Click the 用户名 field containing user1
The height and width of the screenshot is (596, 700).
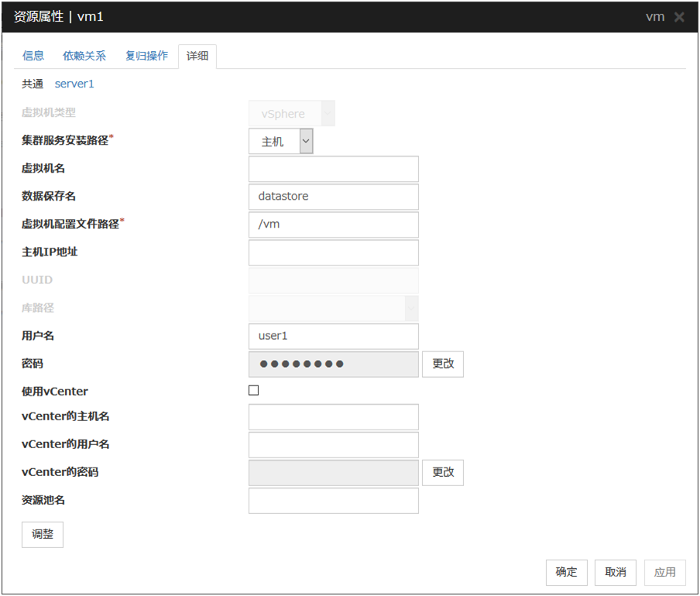tap(333, 336)
